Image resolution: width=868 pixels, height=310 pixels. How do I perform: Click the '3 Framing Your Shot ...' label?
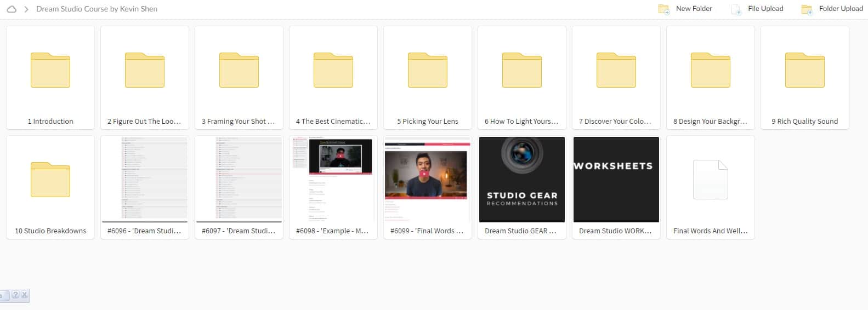point(239,122)
